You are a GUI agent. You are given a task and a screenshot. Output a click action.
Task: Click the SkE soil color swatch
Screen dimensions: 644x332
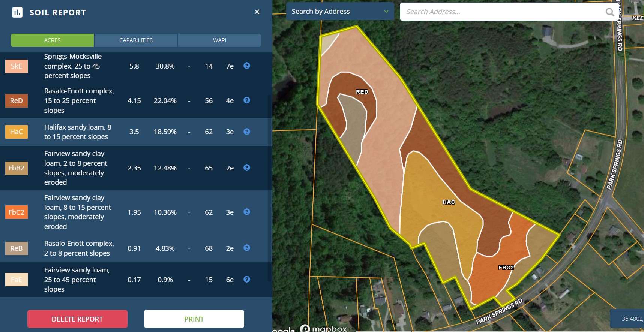[17, 66]
